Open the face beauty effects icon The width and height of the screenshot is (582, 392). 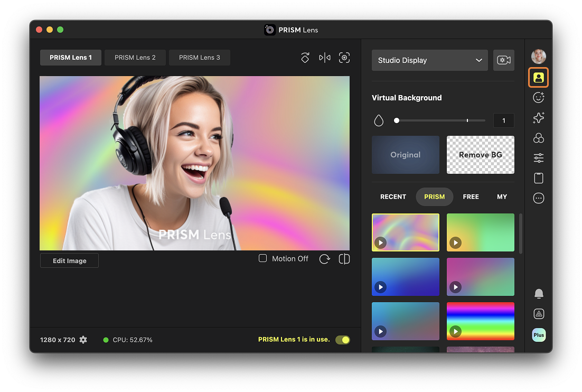point(539,98)
